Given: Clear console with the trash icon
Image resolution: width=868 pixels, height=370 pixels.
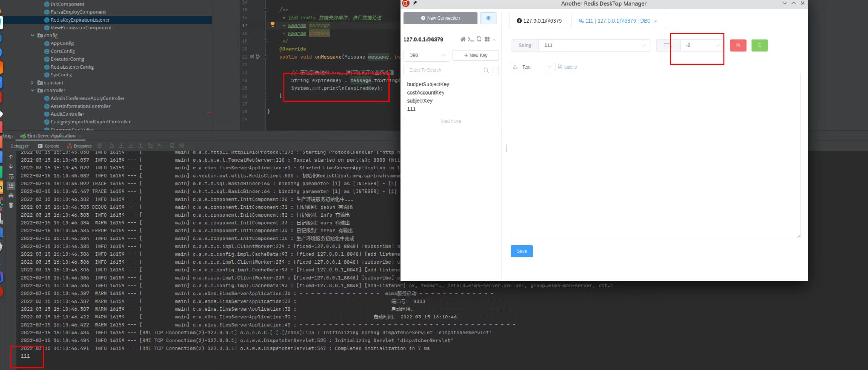Looking at the screenshot, I should pyautogui.click(x=11, y=205).
